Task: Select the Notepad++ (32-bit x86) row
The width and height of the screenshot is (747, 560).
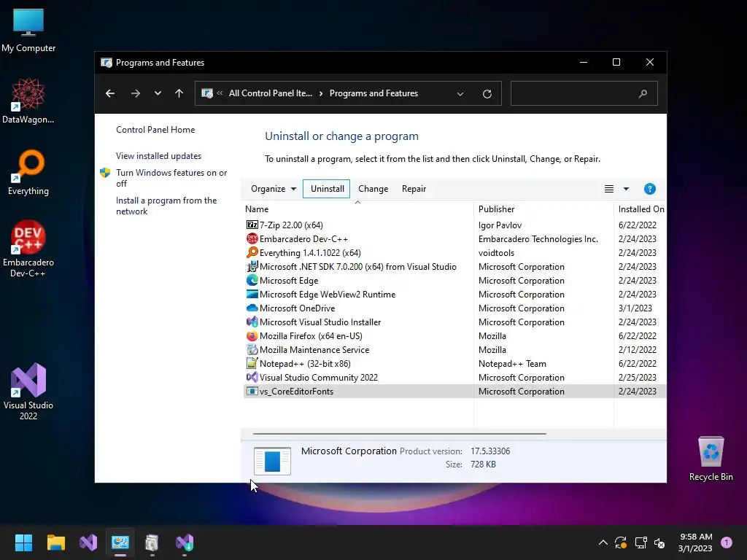Action: pos(454,363)
